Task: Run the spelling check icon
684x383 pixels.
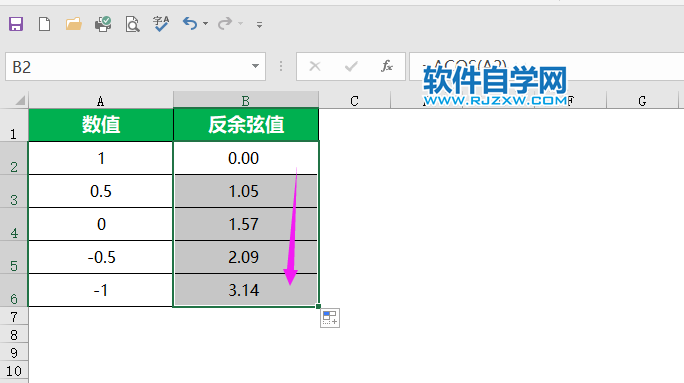Action: click(161, 24)
